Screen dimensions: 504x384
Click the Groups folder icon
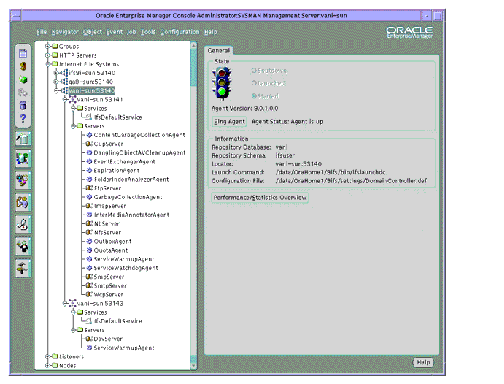[55, 46]
